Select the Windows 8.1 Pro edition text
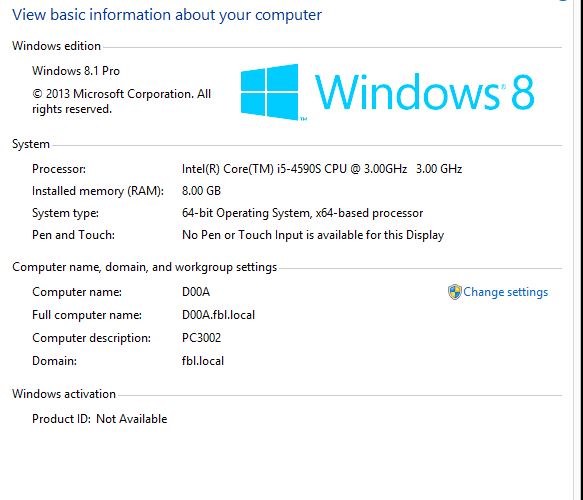The image size is (583, 500). coord(76,71)
